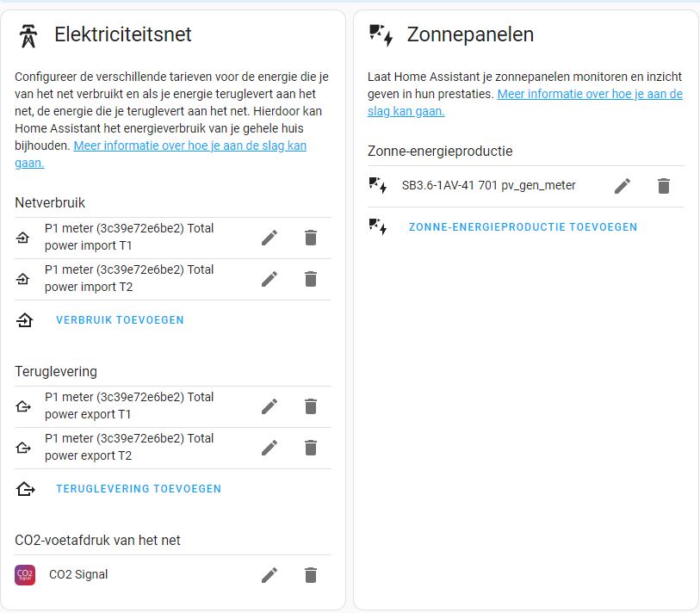
Task: Open the Meer informatie link under Zonnepanelen
Action: tap(584, 94)
